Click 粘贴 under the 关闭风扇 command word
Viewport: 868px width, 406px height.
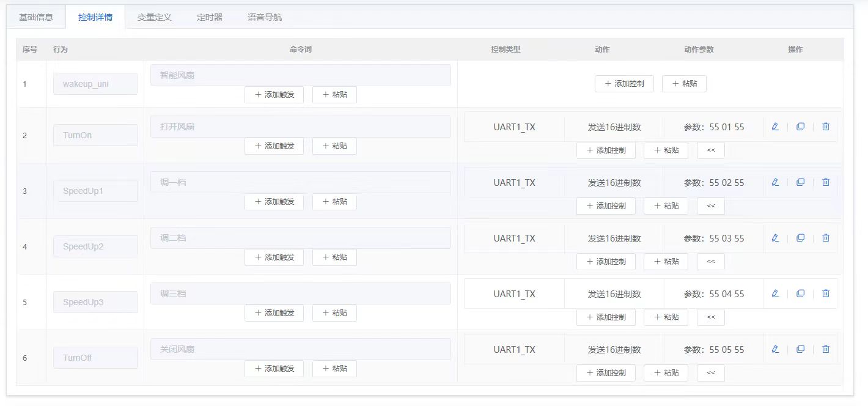[x=334, y=369]
